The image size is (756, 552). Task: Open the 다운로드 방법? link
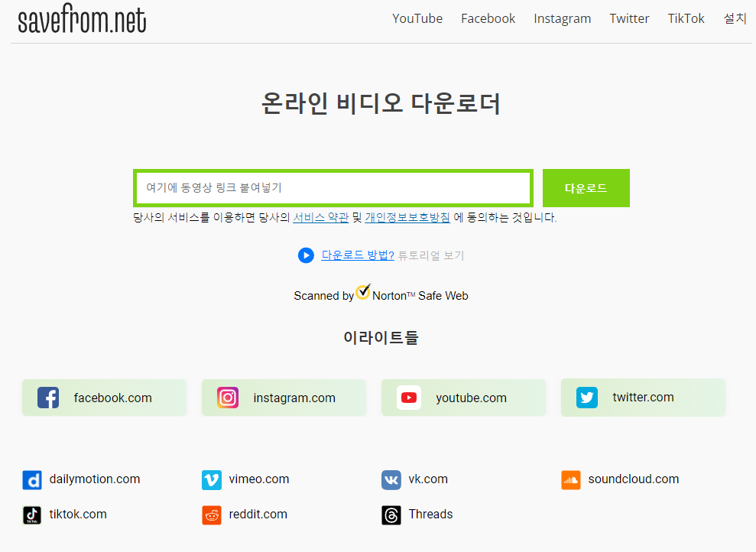pyautogui.click(x=358, y=255)
